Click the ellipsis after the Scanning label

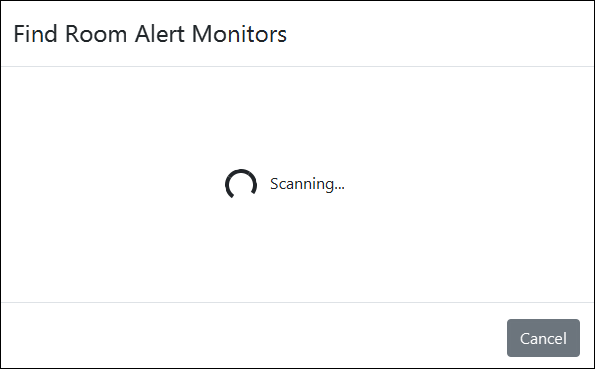(x=339, y=188)
